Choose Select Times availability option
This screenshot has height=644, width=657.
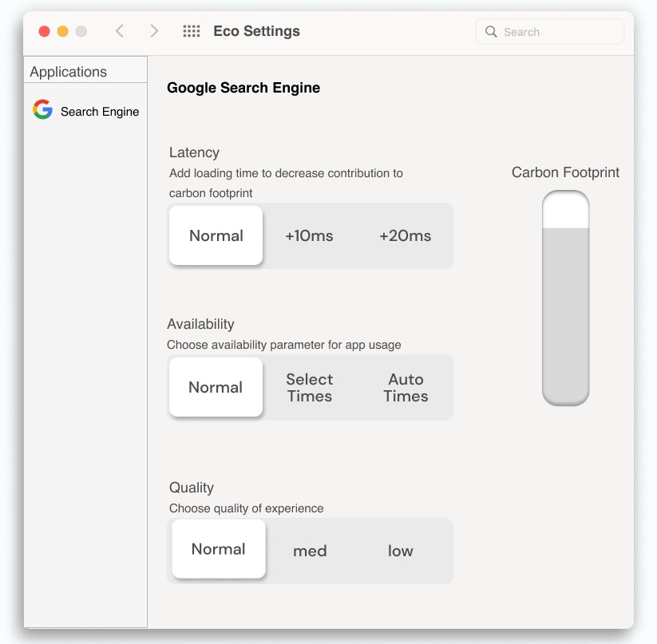[309, 388]
